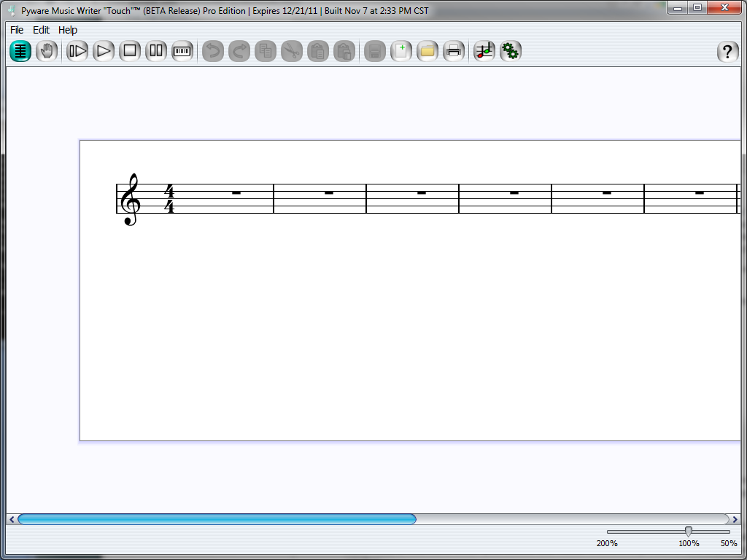Click the new document icon

(401, 51)
